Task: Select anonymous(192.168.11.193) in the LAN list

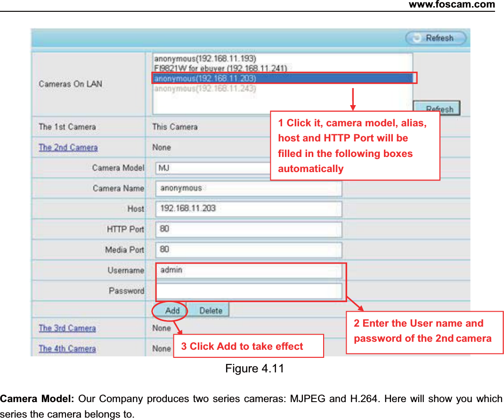Action: (x=205, y=58)
